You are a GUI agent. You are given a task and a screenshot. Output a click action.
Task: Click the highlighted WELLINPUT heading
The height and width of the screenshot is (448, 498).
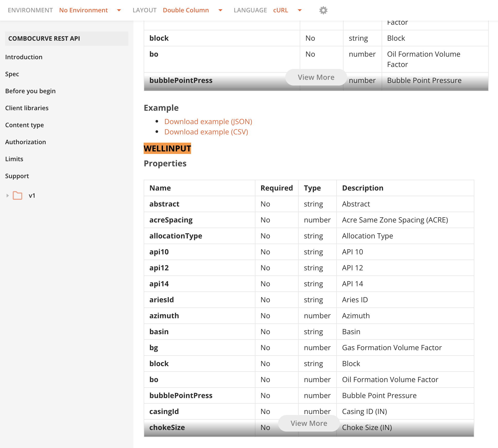point(167,149)
